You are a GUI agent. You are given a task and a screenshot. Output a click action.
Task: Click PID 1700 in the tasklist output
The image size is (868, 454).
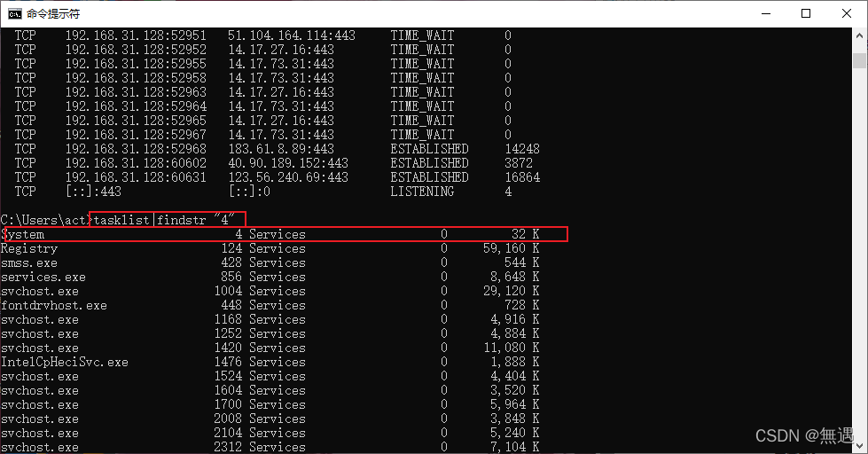[x=228, y=404]
